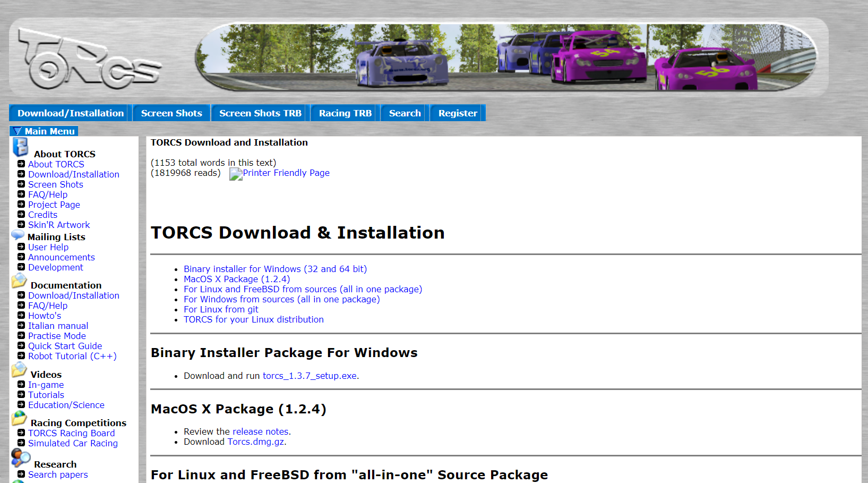This screenshot has height=483, width=868.
Task: Open the Search tab
Action: 405,113
